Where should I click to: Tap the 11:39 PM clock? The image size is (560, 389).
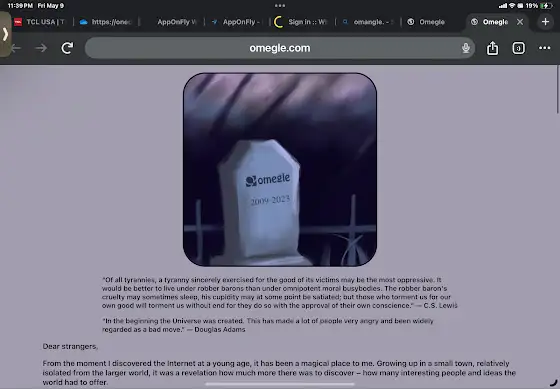coord(20,6)
